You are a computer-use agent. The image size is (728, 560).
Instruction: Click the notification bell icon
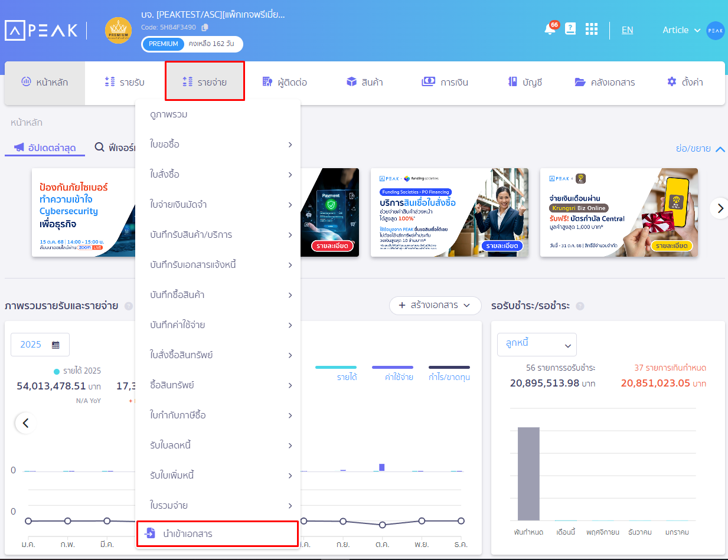tap(550, 30)
